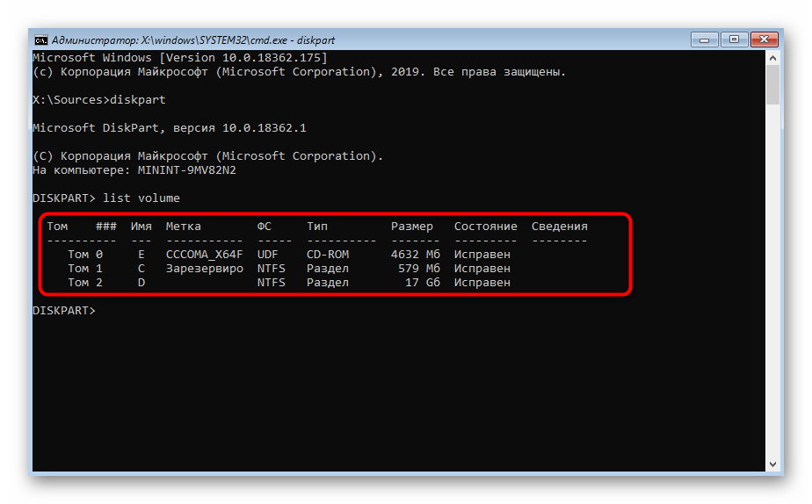
Task: Click computer name 'MININT-9MV82N2'
Action: (186, 169)
